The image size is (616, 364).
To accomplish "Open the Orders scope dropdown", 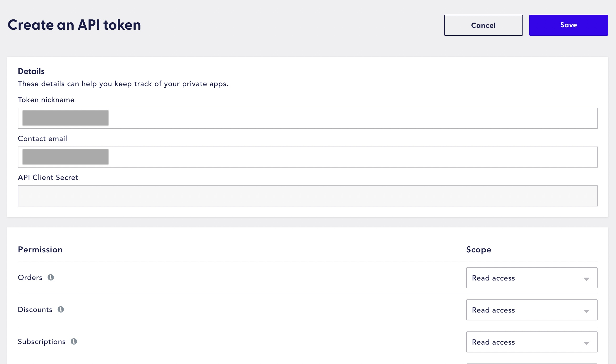I will tap(532, 278).
